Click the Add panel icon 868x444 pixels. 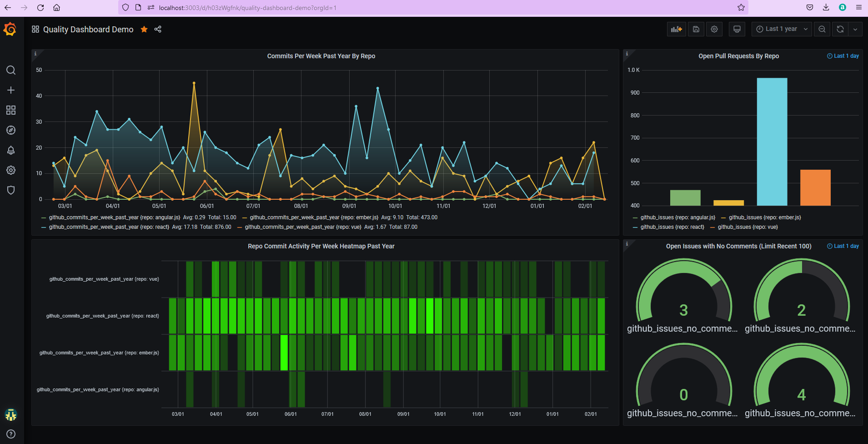[677, 29]
